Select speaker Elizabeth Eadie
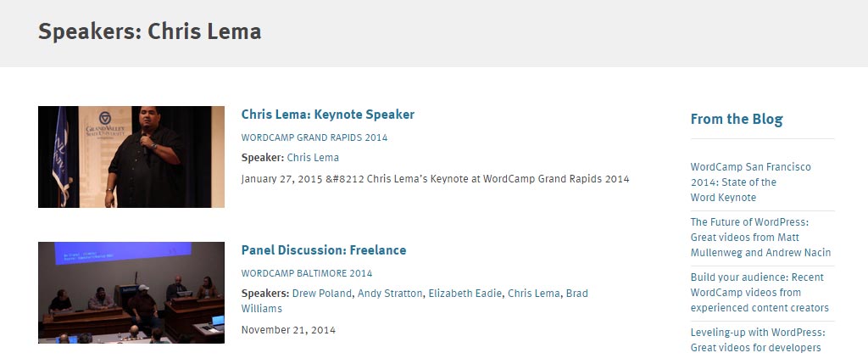This screenshot has height=364, width=868. pos(465,294)
